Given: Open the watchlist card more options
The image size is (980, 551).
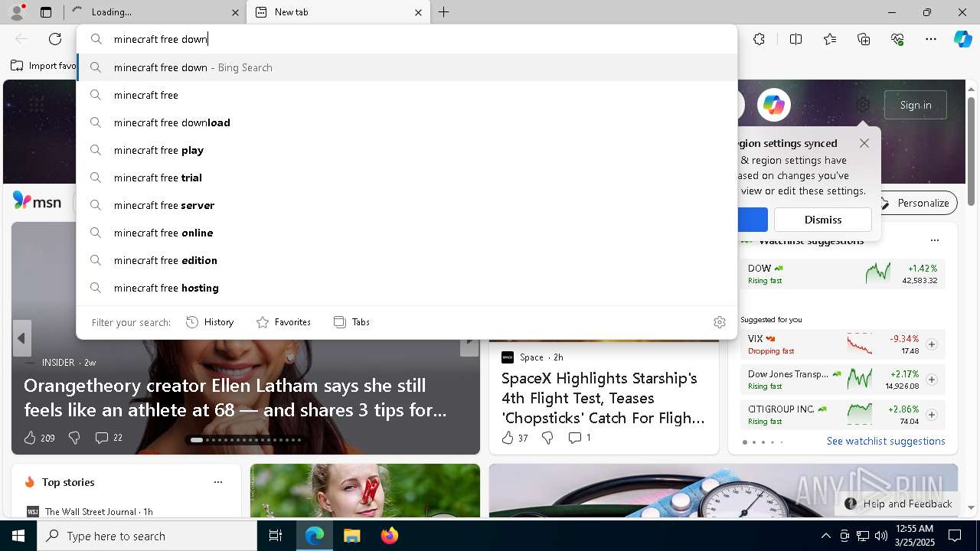Looking at the screenshot, I should (x=934, y=240).
